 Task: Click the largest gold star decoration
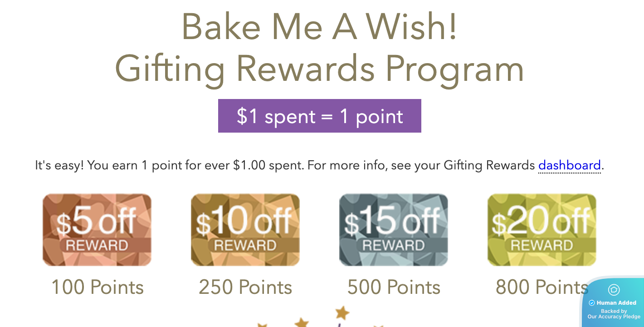pos(342,312)
